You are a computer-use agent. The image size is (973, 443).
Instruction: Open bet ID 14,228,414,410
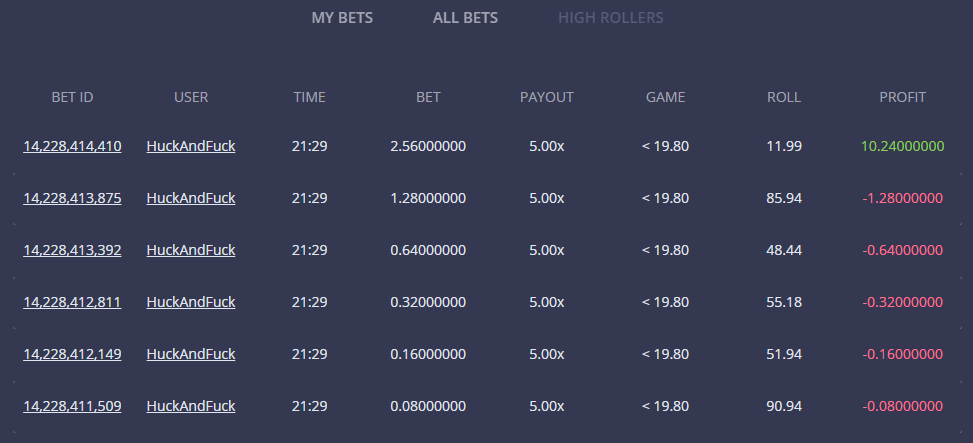pyautogui.click(x=72, y=146)
